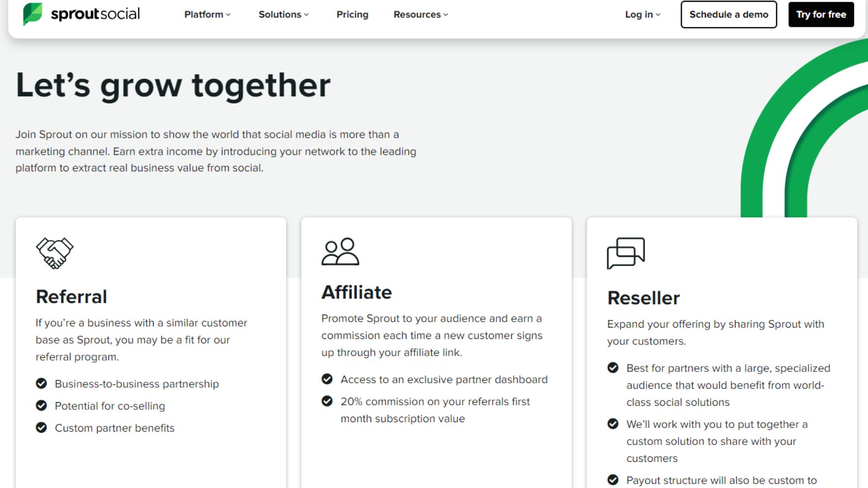The width and height of the screenshot is (868, 488).
Task: Click the sproutsocial wordmark text
Action: point(95,14)
